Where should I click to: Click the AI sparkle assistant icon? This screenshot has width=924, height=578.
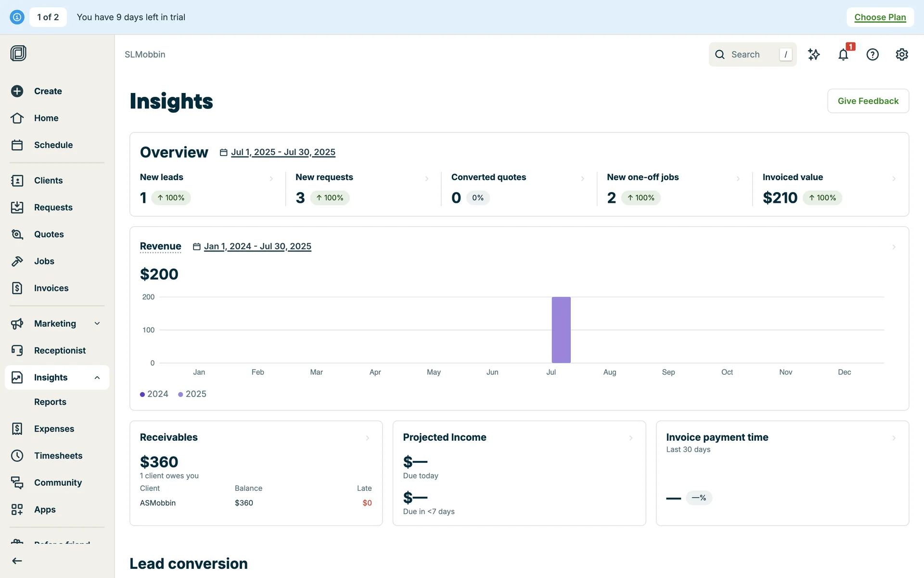(x=814, y=54)
